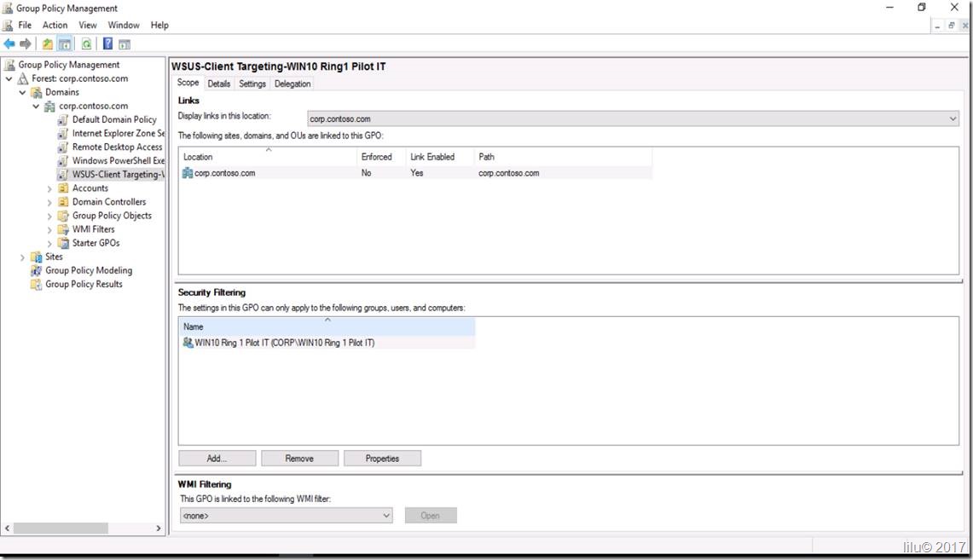Click the Domains folder icon

[x=37, y=92]
